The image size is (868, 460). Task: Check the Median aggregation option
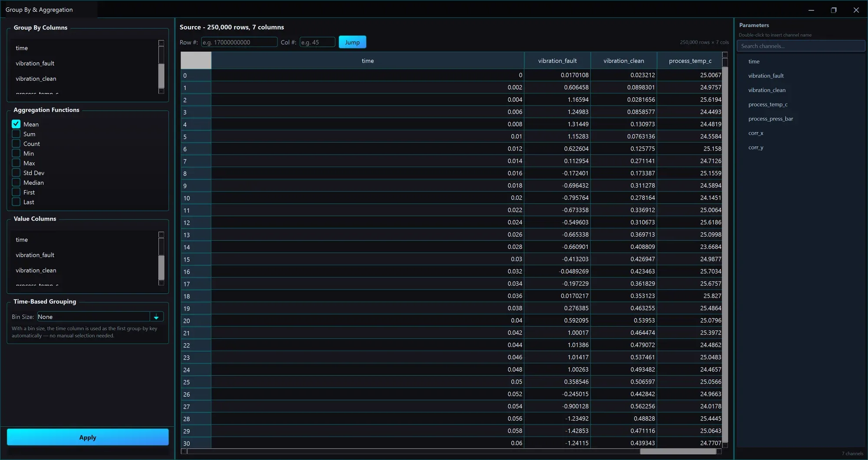pyautogui.click(x=16, y=182)
